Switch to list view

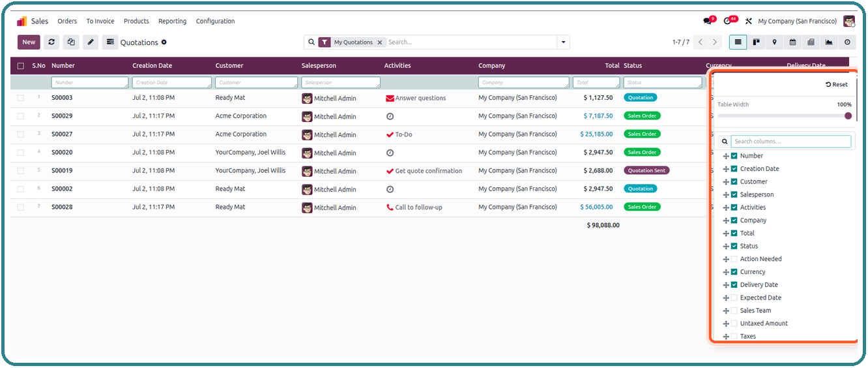coord(738,42)
